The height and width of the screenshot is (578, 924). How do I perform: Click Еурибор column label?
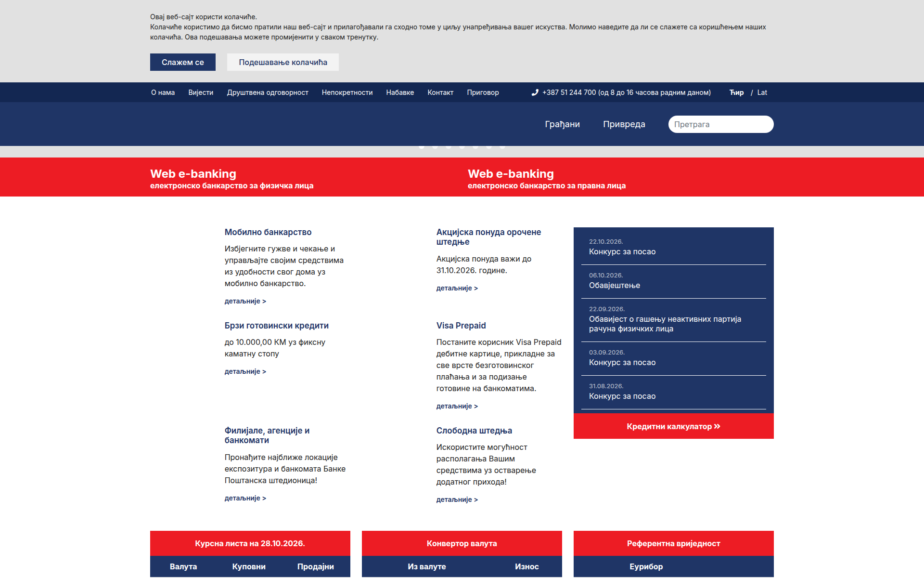pyautogui.click(x=646, y=566)
